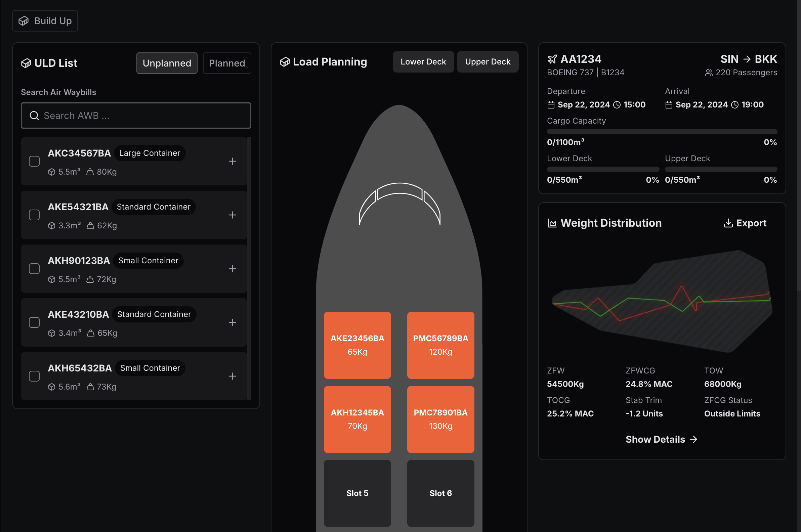The height and width of the screenshot is (532, 801).
Task: Click the Export download icon
Action: tap(728, 223)
